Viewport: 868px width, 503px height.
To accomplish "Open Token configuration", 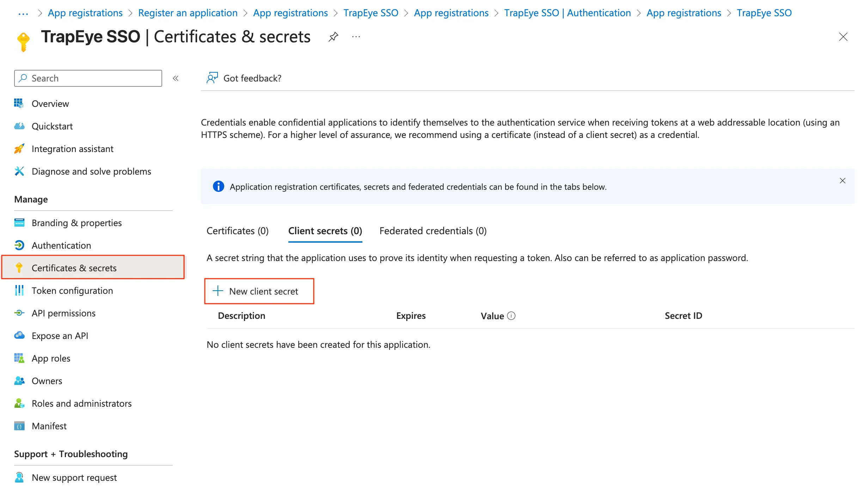I will click(x=72, y=290).
